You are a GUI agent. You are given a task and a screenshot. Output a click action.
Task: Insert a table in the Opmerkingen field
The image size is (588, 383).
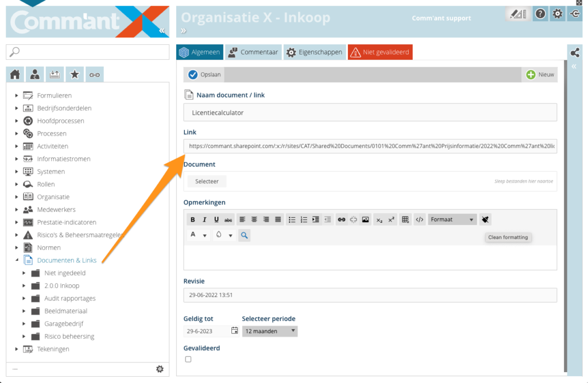404,219
